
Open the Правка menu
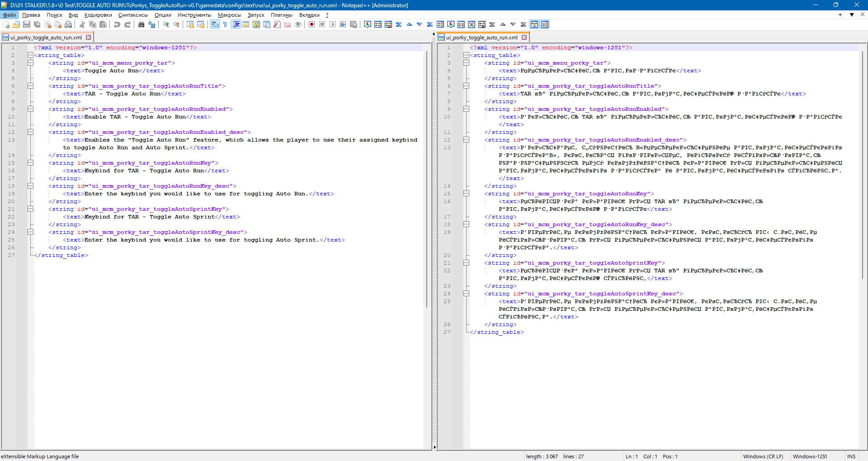pyautogui.click(x=31, y=15)
